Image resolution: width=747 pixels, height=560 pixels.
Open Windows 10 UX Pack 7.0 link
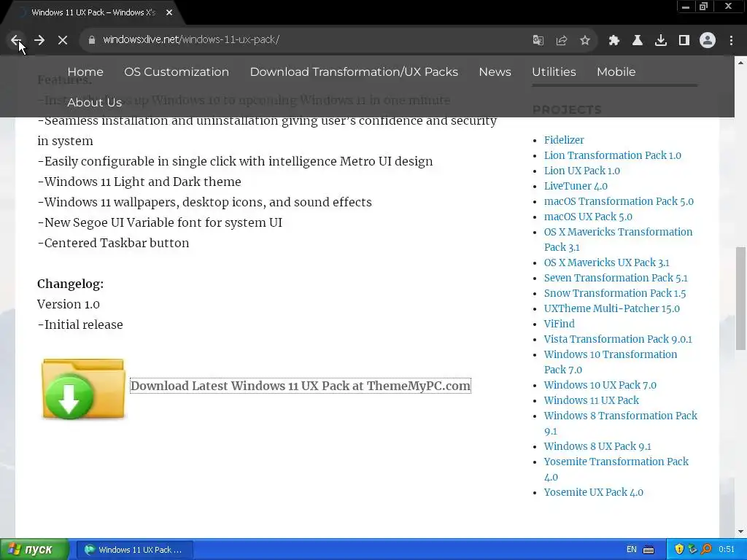coord(600,385)
